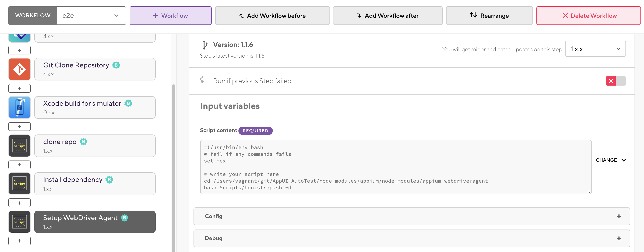
Task: Expand the Config section
Action: [x=411, y=216]
